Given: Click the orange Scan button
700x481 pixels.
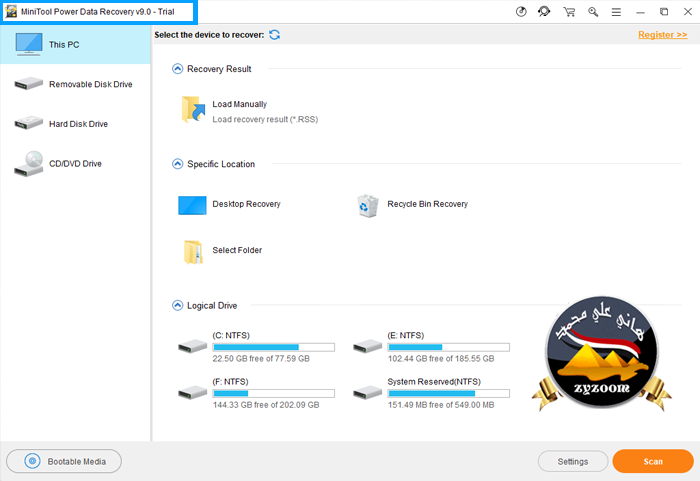Looking at the screenshot, I should pyautogui.click(x=653, y=461).
